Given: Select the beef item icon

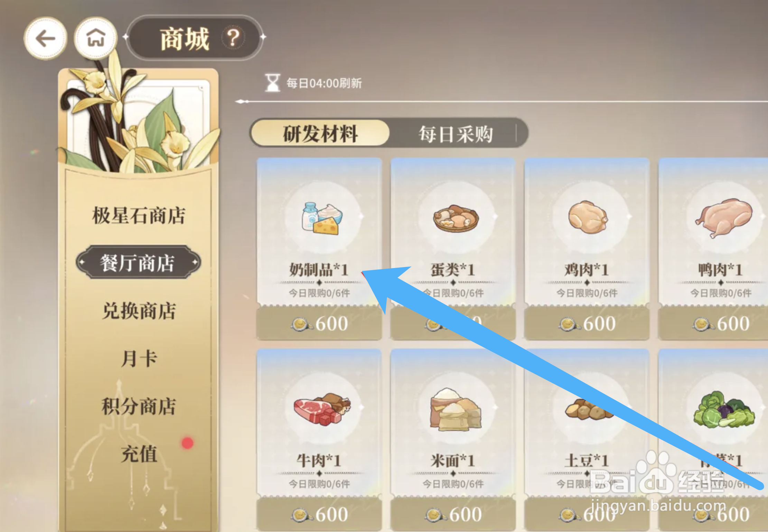Looking at the screenshot, I should 322,409.
